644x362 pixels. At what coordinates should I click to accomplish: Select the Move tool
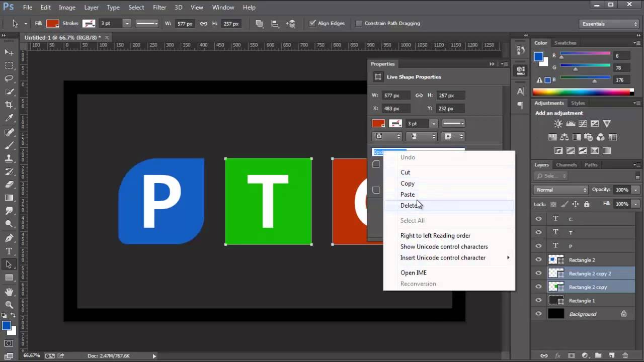click(x=9, y=52)
